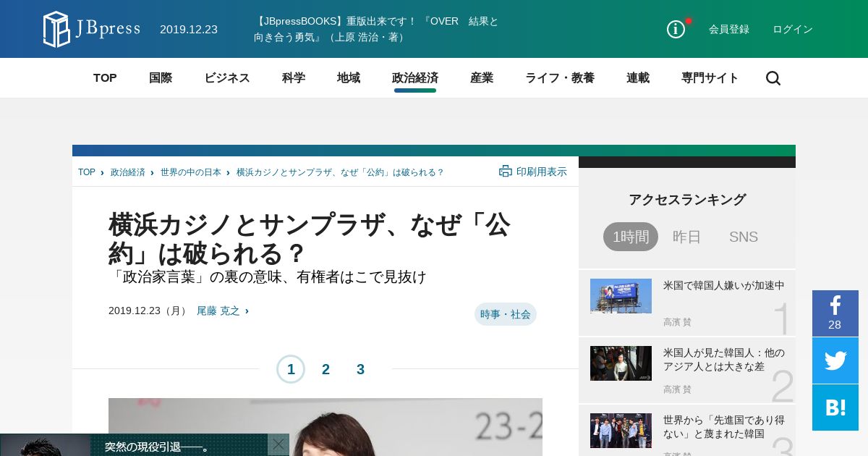
Task: Open ビジネス navigation section
Action: pos(227,78)
